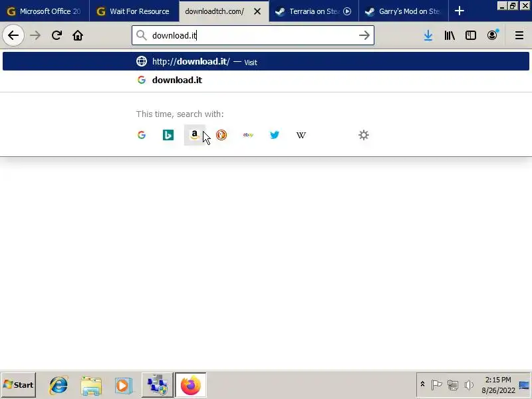Open the clock showing 2:15 PM
The width and height of the screenshot is (532, 399).
(498, 385)
